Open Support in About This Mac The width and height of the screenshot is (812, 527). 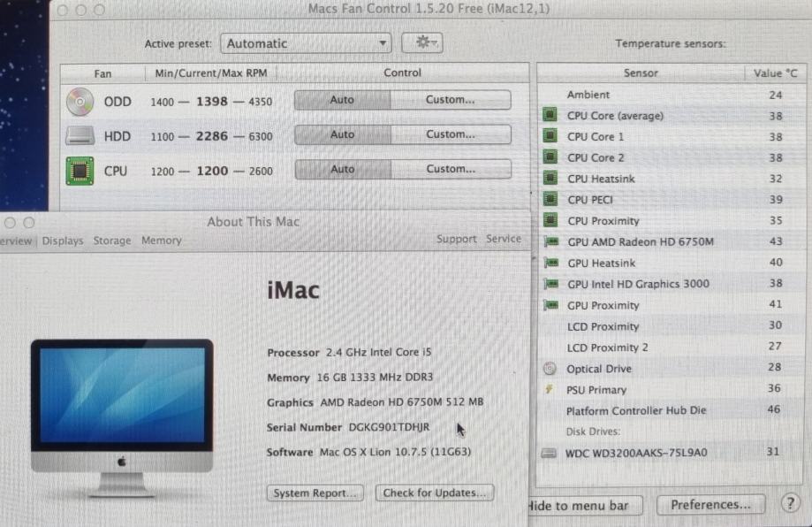(456, 239)
